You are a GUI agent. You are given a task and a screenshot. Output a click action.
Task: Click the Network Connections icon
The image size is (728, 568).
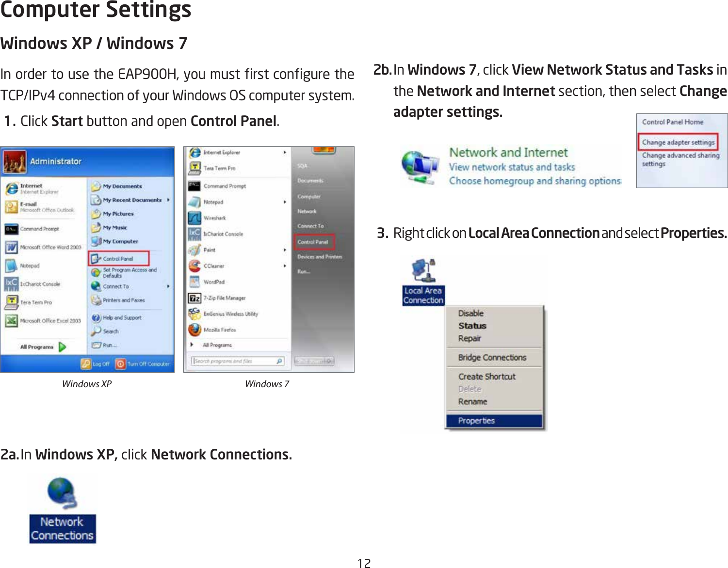tap(63, 510)
